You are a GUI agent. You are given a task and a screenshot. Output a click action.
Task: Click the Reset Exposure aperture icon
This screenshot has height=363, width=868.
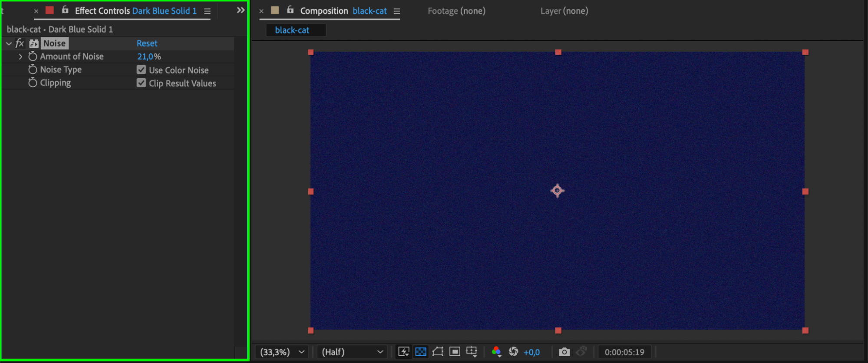pos(513,352)
